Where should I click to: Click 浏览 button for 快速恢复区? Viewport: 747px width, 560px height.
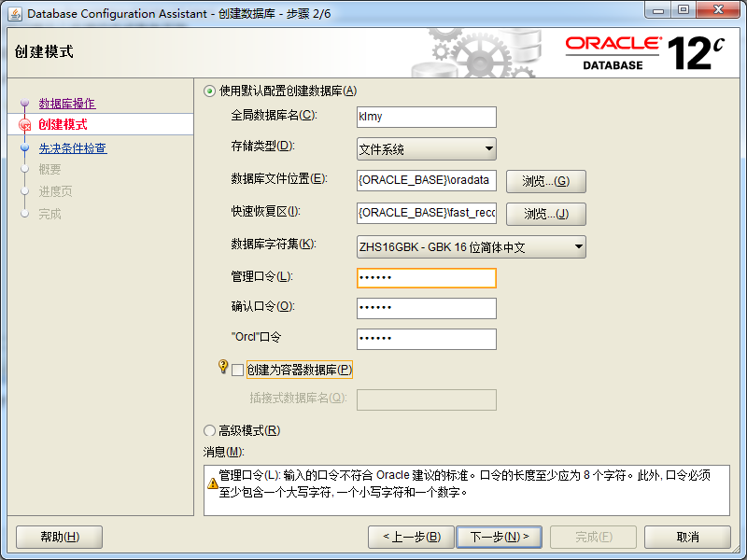(546, 214)
